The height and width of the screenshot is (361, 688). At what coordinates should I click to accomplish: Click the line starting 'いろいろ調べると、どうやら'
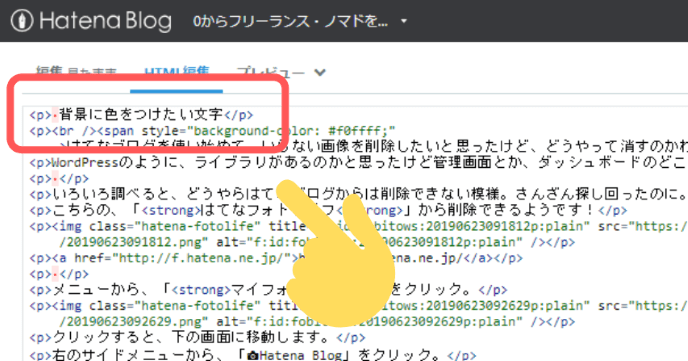pos(358,193)
